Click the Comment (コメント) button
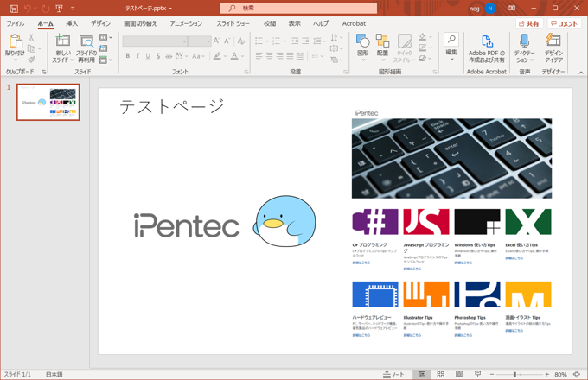This screenshot has width=588, height=380. click(565, 23)
